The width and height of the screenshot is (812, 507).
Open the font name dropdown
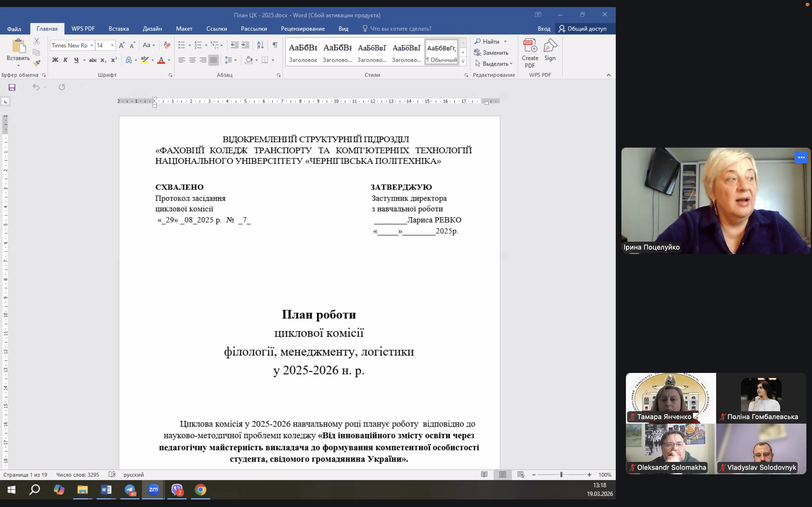click(91, 45)
